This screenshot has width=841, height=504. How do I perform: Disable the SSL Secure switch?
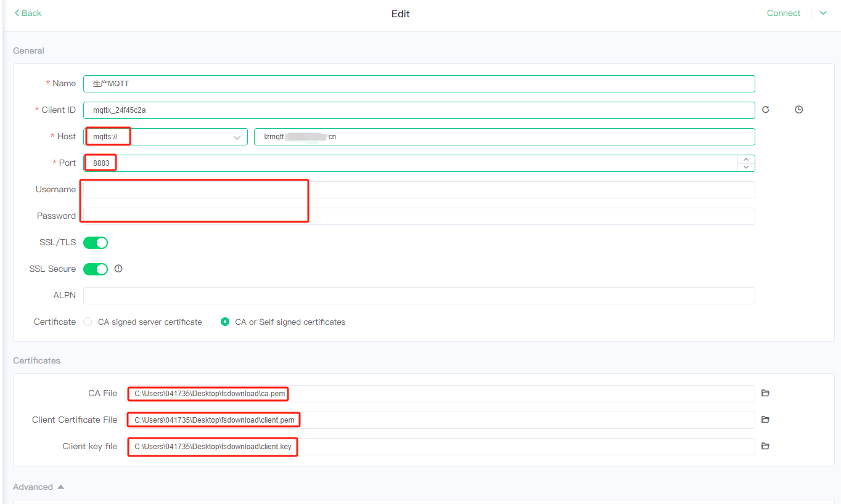pos(96,269)
